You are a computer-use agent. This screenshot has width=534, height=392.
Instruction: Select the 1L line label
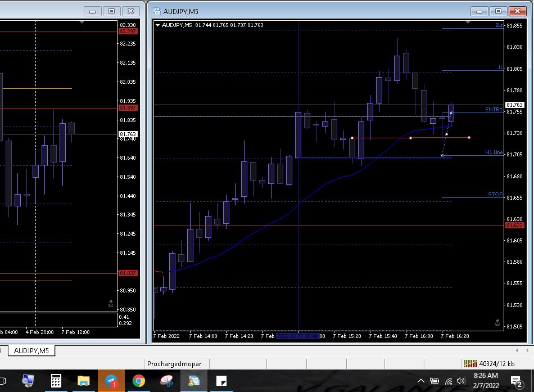click(500, 67)
